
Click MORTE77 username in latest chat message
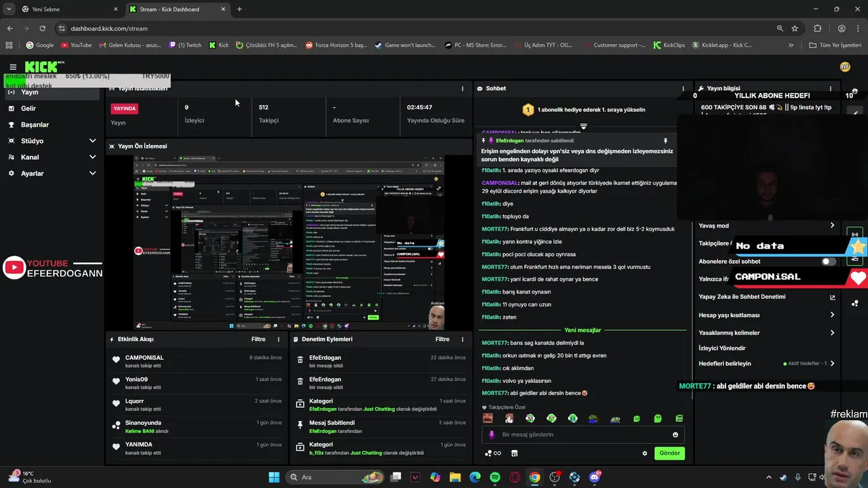(495, 393)
